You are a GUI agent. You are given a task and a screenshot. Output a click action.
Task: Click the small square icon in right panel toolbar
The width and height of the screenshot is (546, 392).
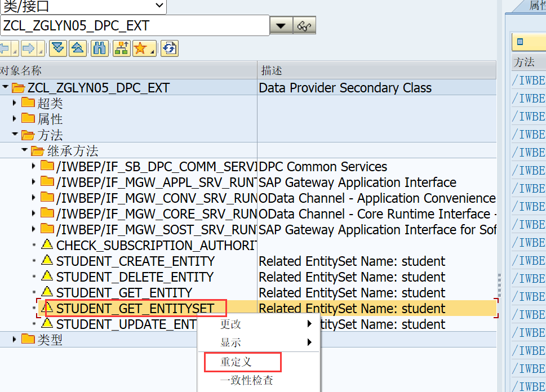[x=520, y=42]
